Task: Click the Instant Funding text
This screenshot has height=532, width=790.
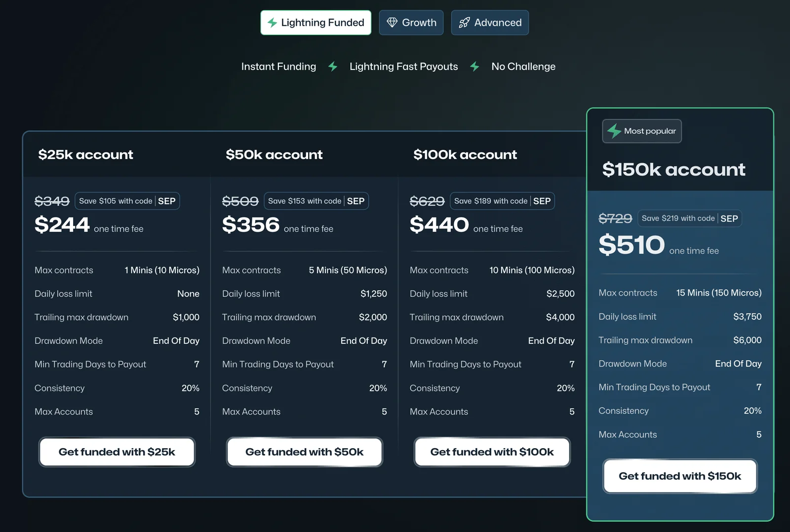Action: [278, 67]
